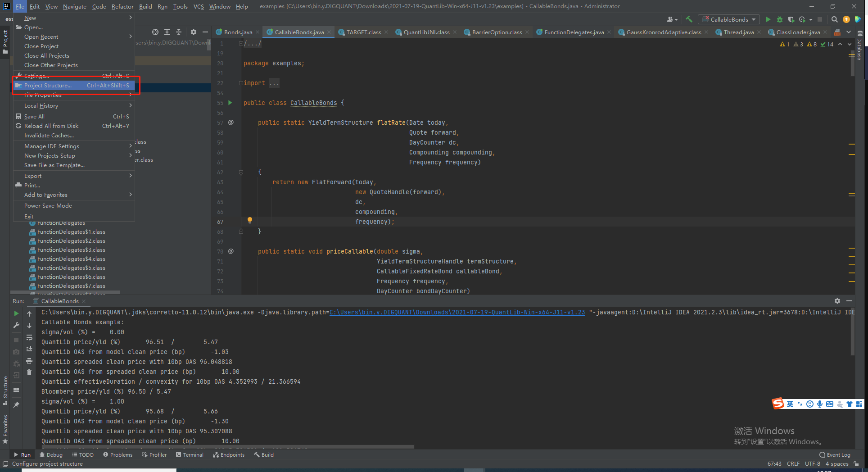Run the CallableBonds application with the green Run icon
Viewport: 868px width, 472px height.
point(769,19)
